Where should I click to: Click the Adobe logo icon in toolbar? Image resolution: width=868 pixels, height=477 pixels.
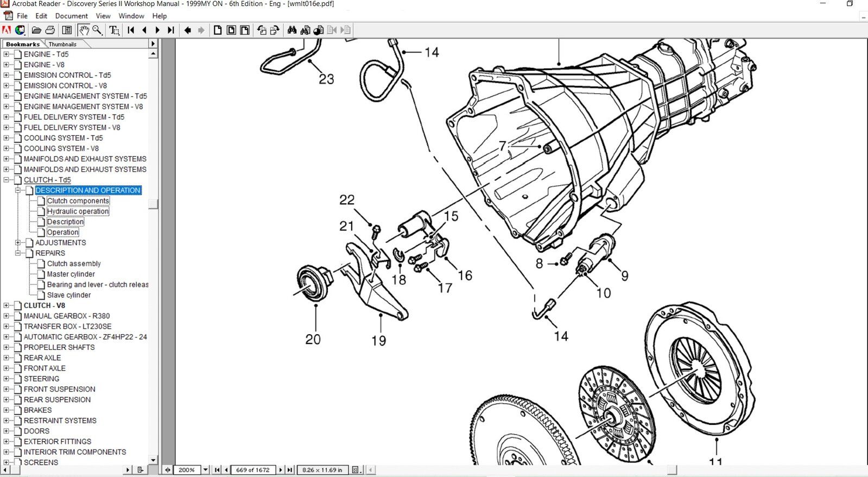click(7, 30)
